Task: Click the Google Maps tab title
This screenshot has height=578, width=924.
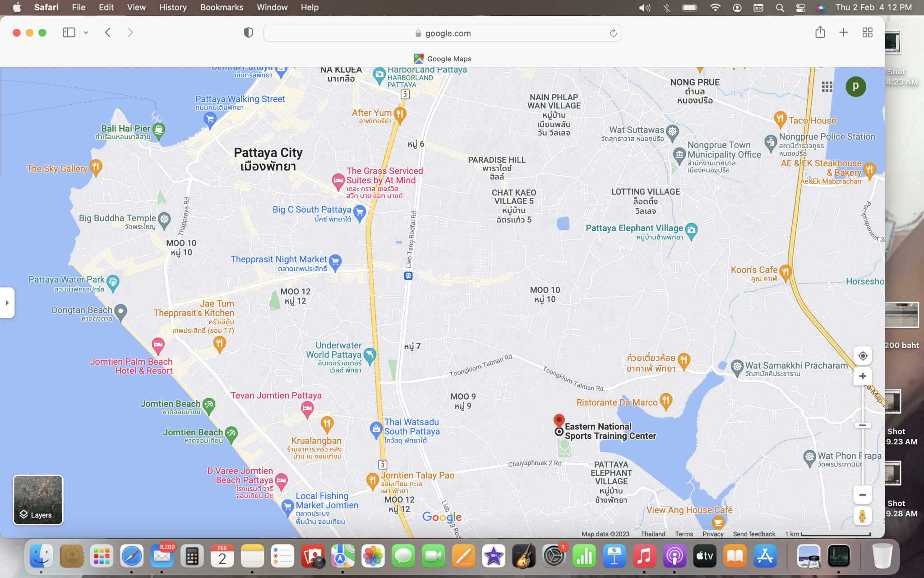Action: (449, 59)
